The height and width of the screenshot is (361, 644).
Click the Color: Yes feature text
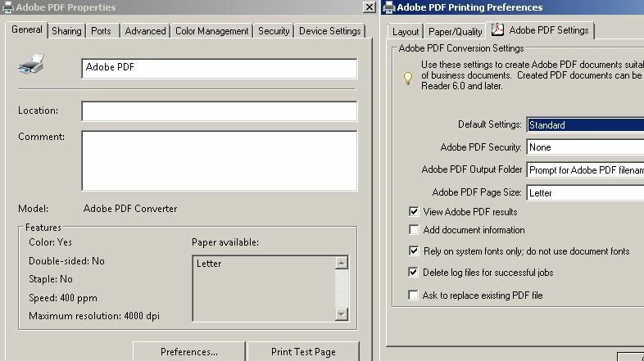pyautogui.click(x=50, y=242)
